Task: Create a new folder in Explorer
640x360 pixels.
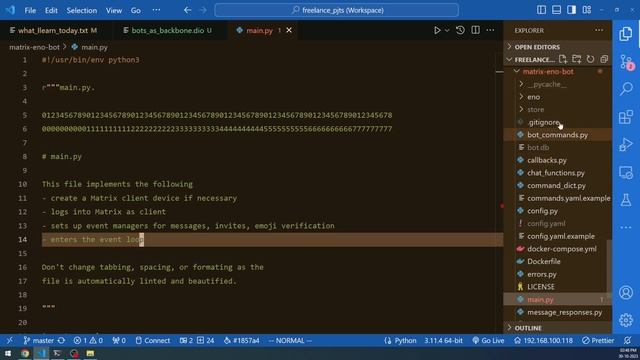Action: [576, 59]
